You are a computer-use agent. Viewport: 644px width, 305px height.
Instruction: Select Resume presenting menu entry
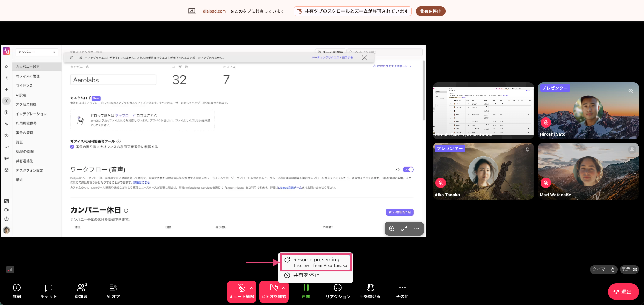click(316, 262)
